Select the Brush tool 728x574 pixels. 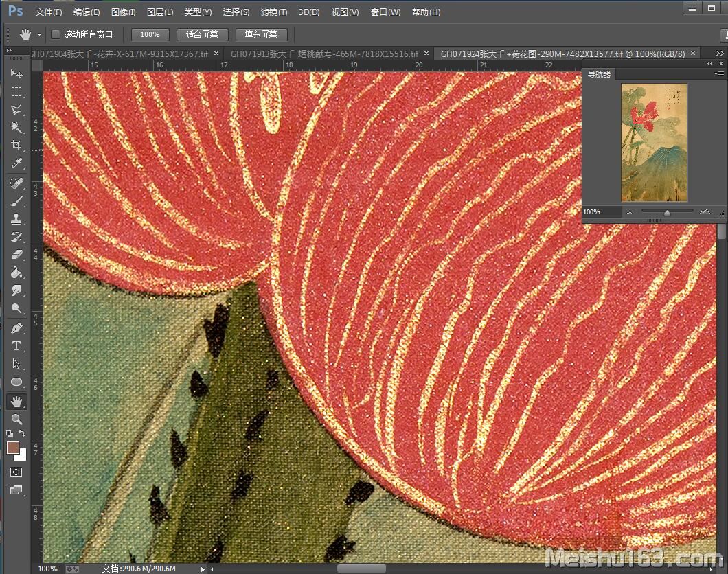click(x=16, y=201)
